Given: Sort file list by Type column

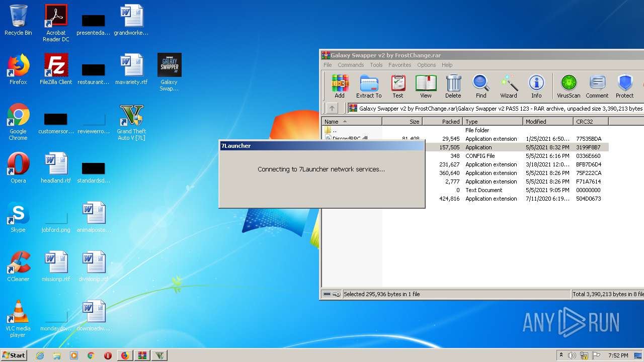Looking at the screenshot, I should coord(493,122).
